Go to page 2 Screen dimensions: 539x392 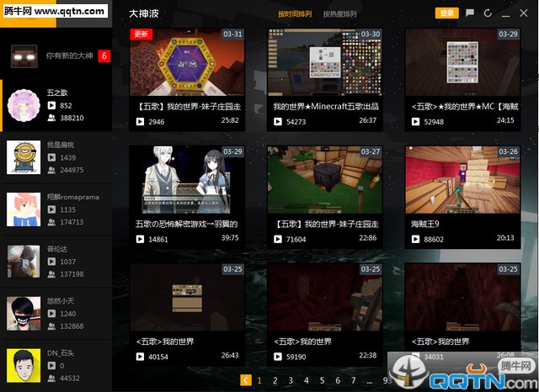(x=275, y=380)
